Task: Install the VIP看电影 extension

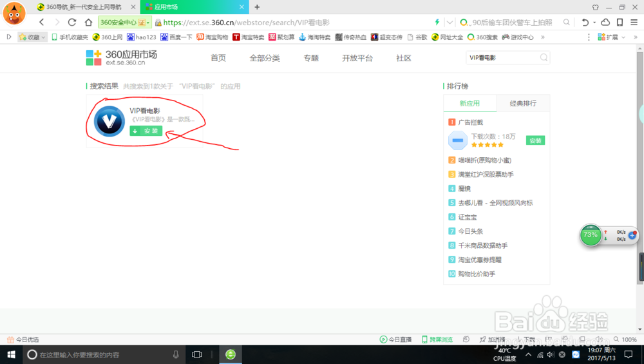Action: click(x=146, y=131)
